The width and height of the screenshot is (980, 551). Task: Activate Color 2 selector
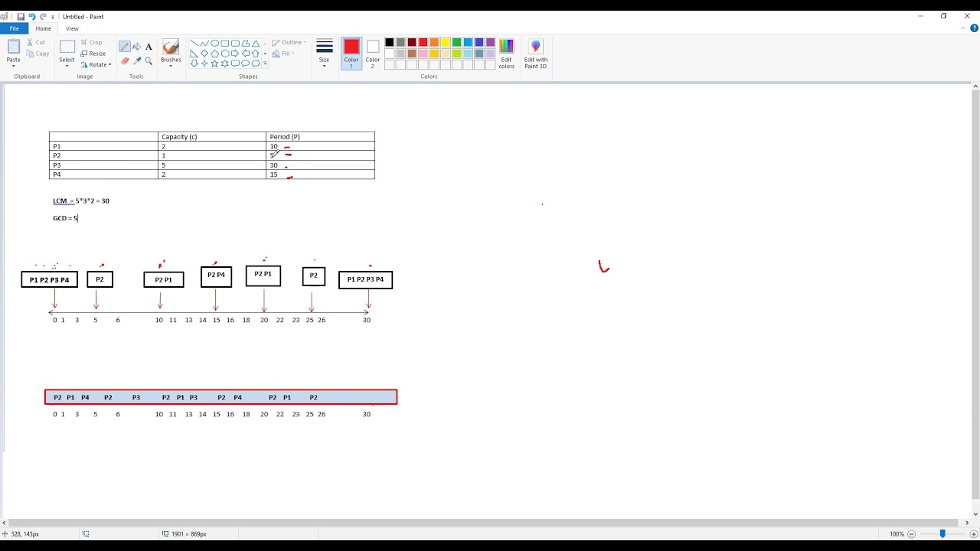(373, 54)
